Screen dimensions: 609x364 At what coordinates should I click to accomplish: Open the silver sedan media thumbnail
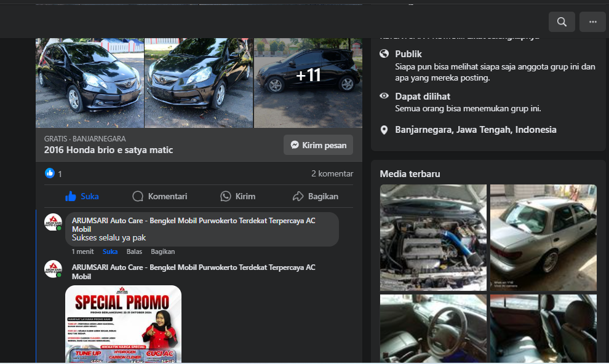543,237
